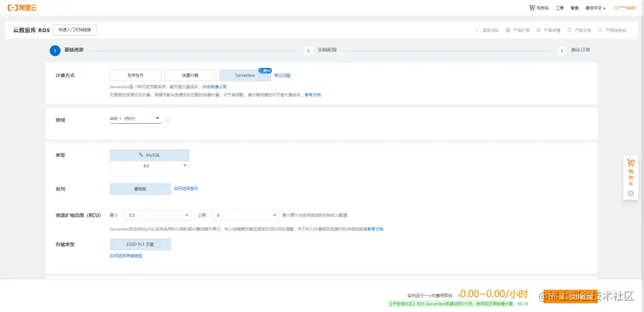The width and height of the screenshot is (644, 312).
Task: Expand the 简体中文 language dropdown
Action: (596, 8)
